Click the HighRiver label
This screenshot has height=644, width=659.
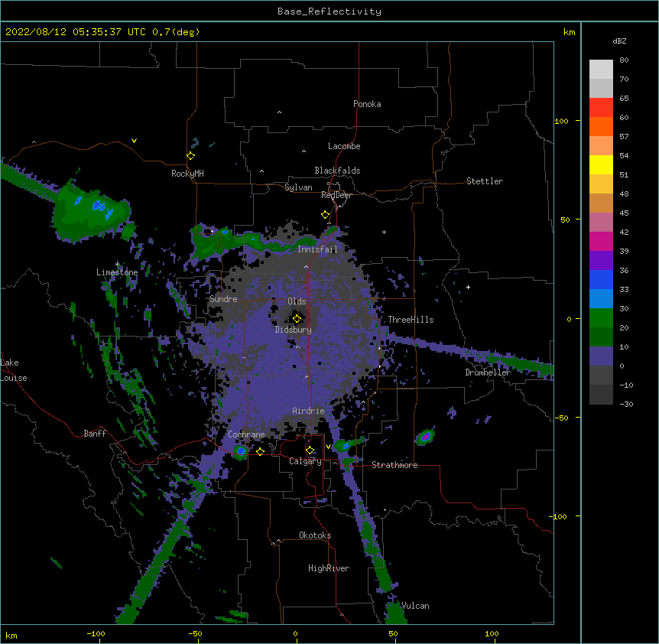329,568
